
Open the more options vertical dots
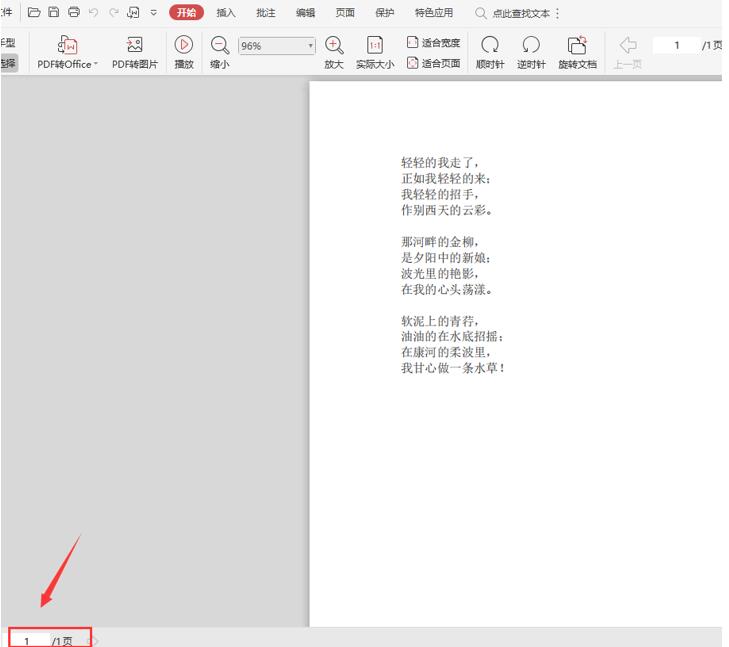pyautogui.click(x=557, y=13)
